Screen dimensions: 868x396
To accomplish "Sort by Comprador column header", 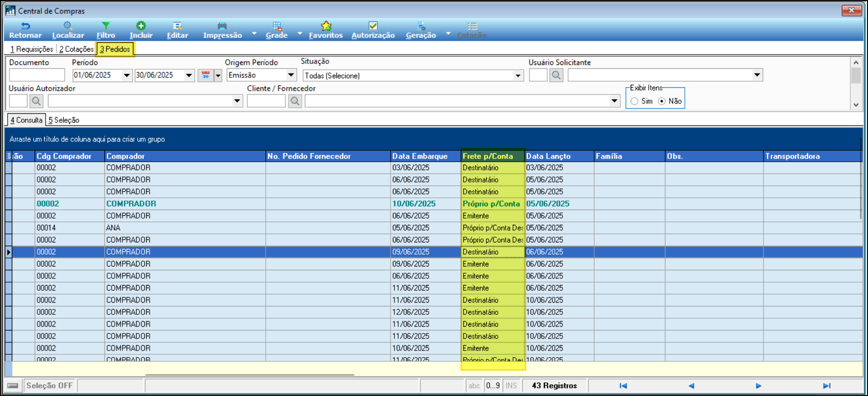I will coord(185,156).
